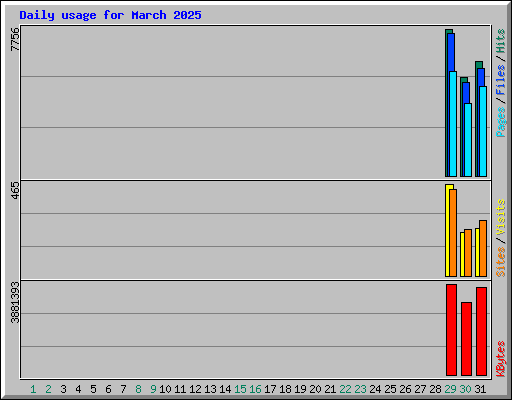Click day 3 on the date axis
Screen dimensions: 512x400
(63, 389)
